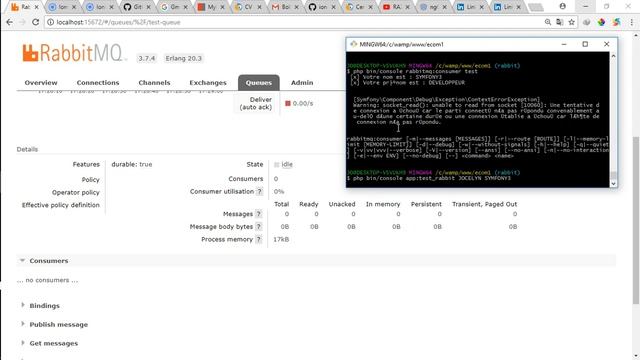Click the grey idle state indicator square

pyautogui.click(x=277, y=164)
